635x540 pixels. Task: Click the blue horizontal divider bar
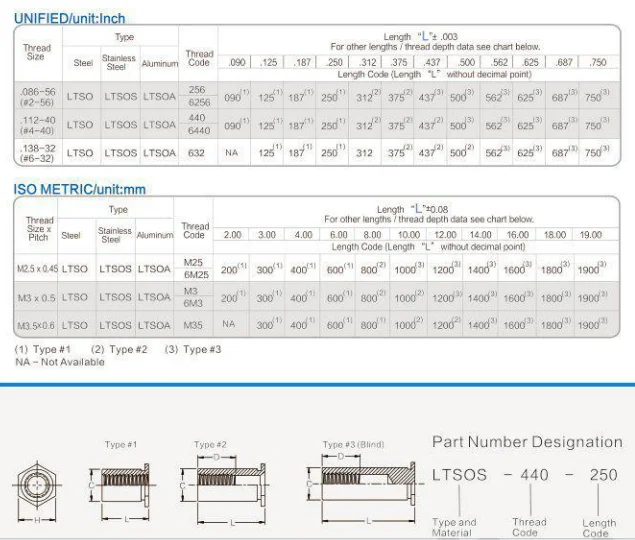pos(317,384)
